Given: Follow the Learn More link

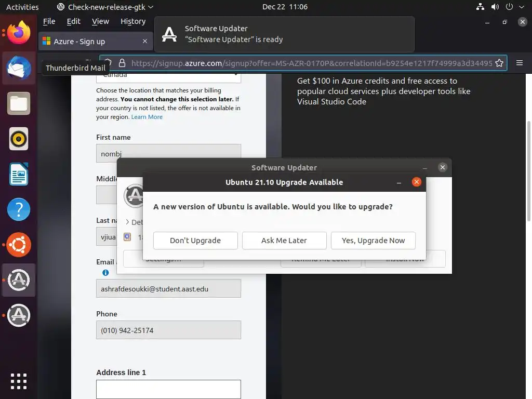Looking at the screenshot, I should [x=147, y=117].
